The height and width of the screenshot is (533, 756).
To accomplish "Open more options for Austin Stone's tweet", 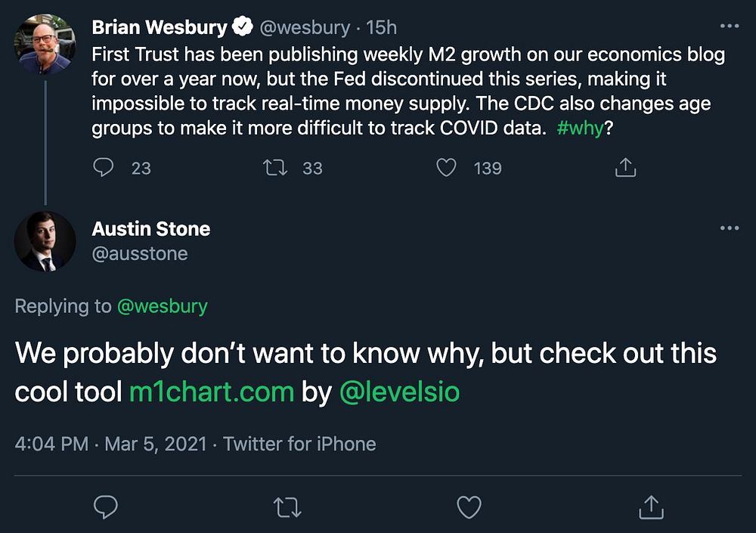I will 730,228.
